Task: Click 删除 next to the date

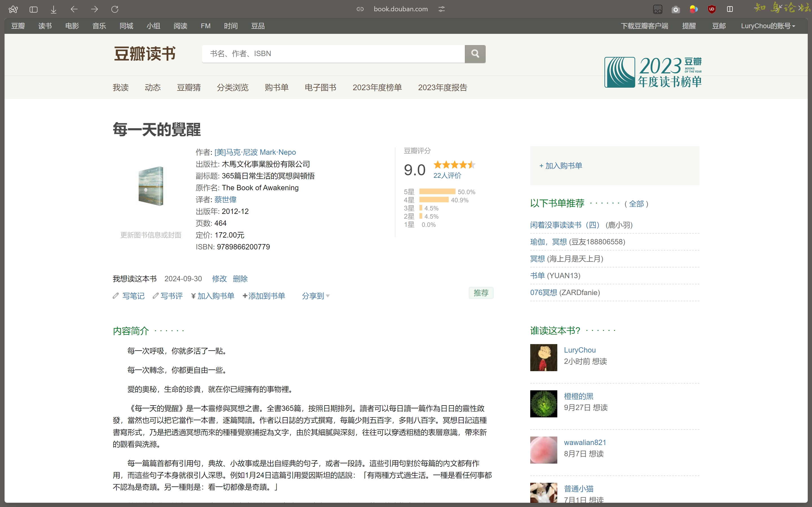Action: pyautogui.click(x=240, y=279)
